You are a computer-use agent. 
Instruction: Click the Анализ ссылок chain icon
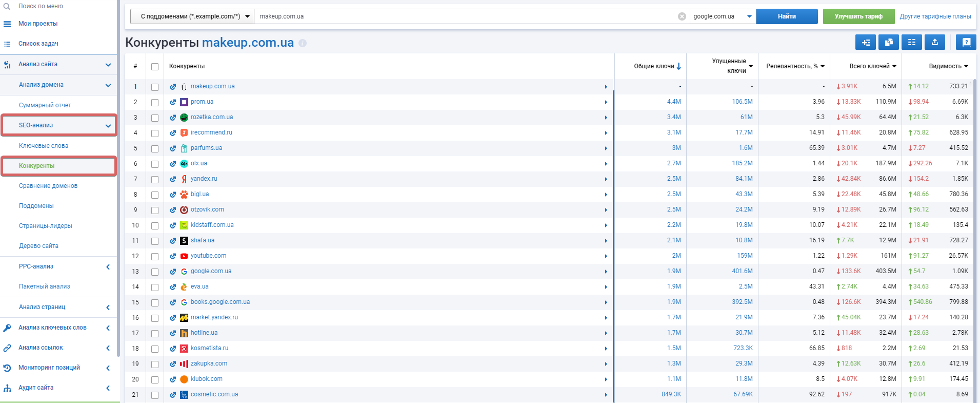tap(7, 348)
